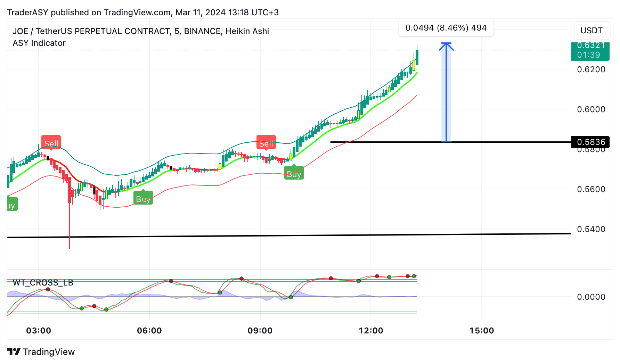Click the blue measurement arrow head
Image resolution: width=620 pixels, height=364 pixels.
point(446,46)
